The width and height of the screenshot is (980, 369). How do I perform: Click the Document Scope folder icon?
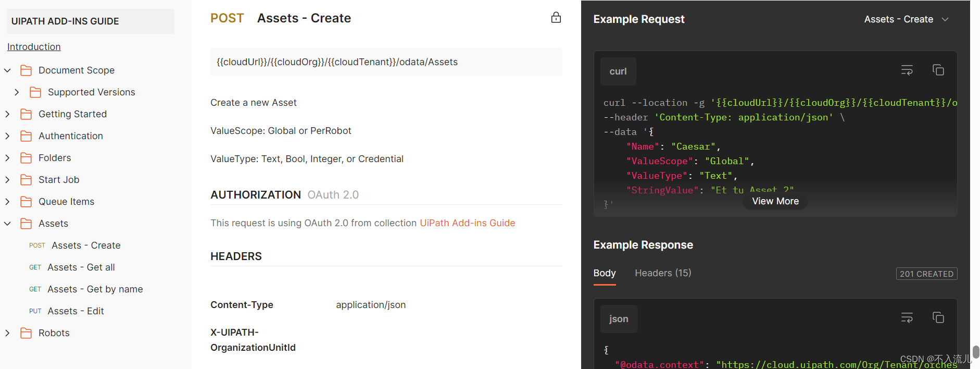coord(26,70)
